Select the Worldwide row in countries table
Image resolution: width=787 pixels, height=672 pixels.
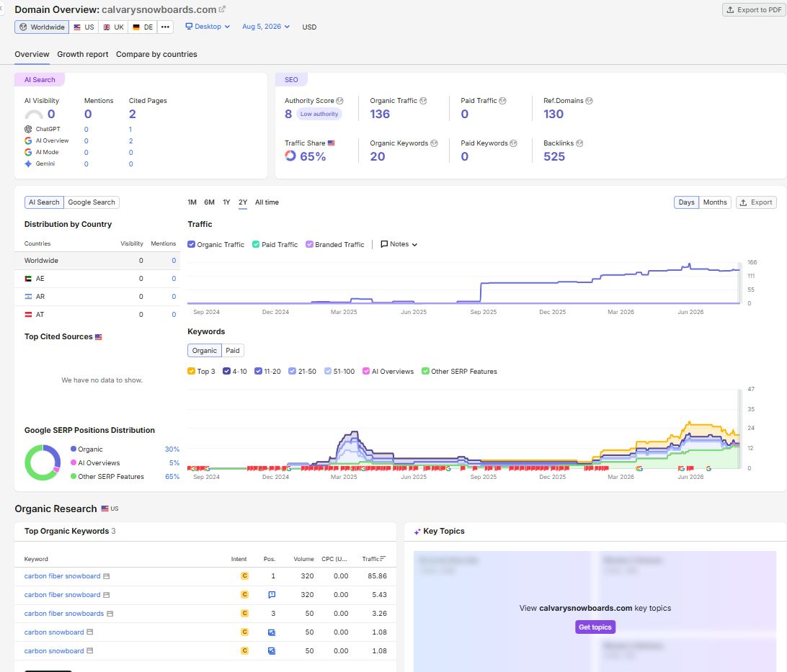pyautogui.click(x=97, y=260)
